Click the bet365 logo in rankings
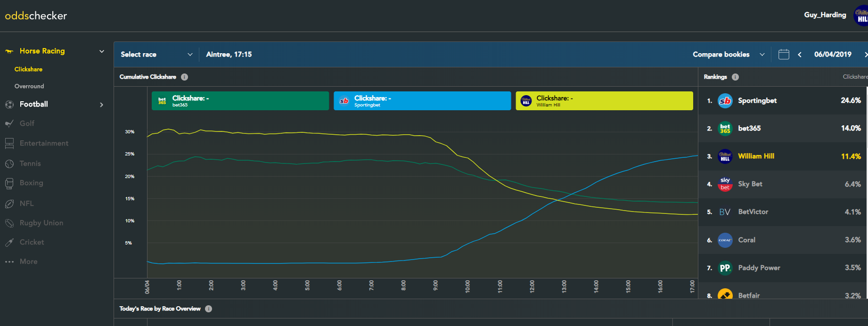The image size is (868, 326). [x=725, y=128]
